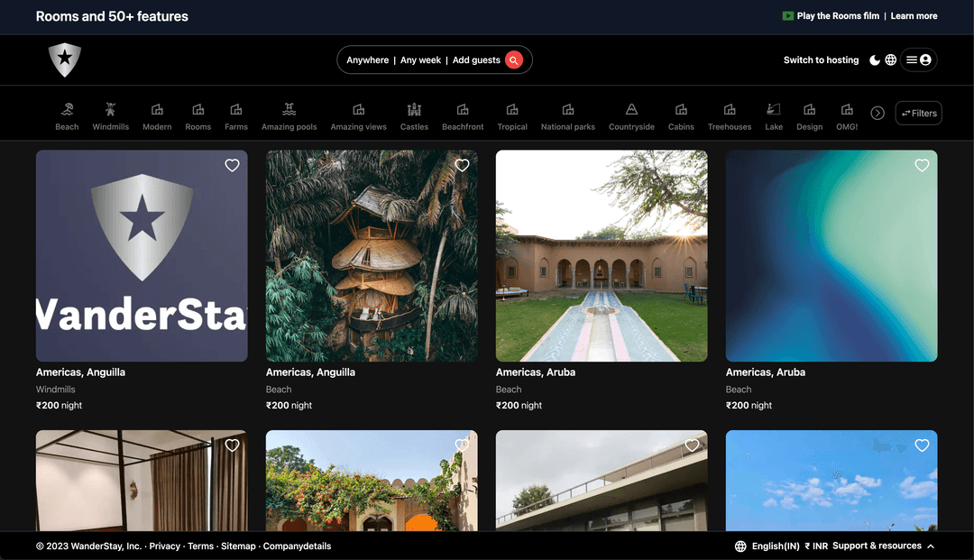Select the National parks category icon
This screenshot has width=974, height=560.
click(x=568, y=110)
